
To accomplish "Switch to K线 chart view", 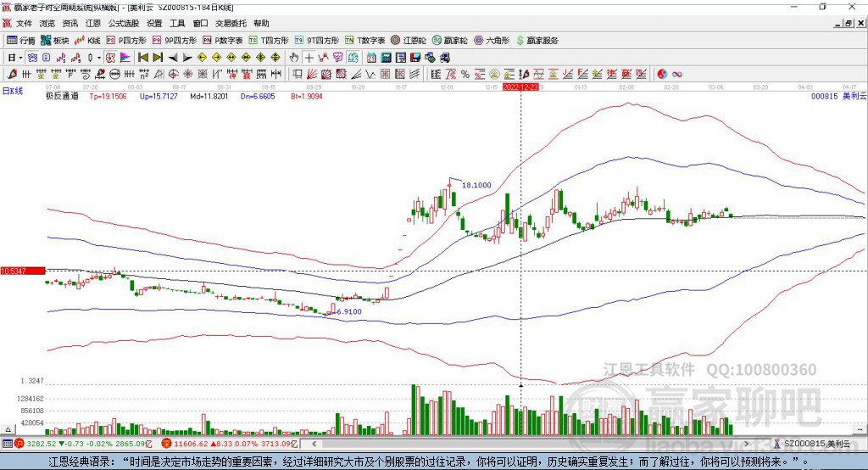I will [x=87, y=41].
